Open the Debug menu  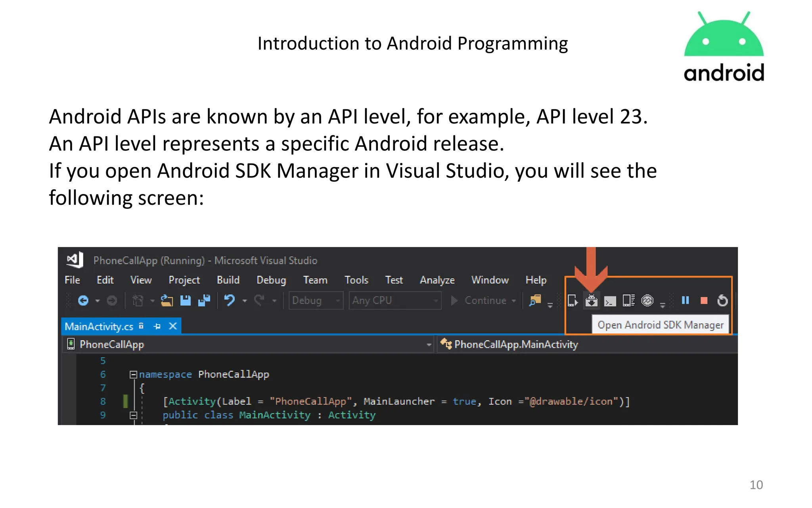pos(271,280)
